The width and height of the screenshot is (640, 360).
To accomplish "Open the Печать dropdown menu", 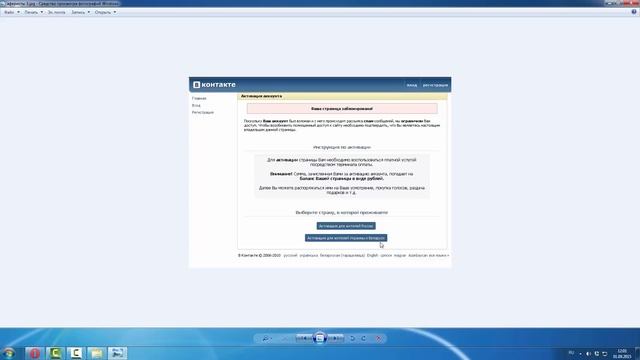I will [33, 12].
